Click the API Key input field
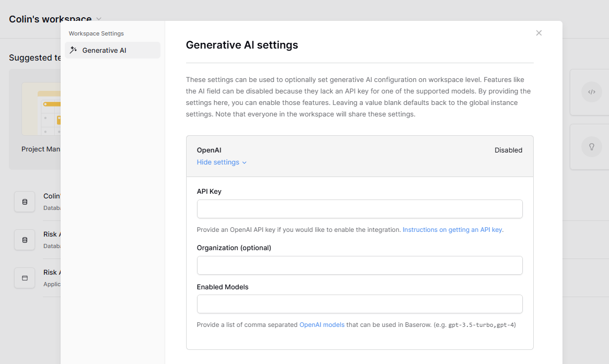Screen dimensions: 609x364 (x=359, y=209)
